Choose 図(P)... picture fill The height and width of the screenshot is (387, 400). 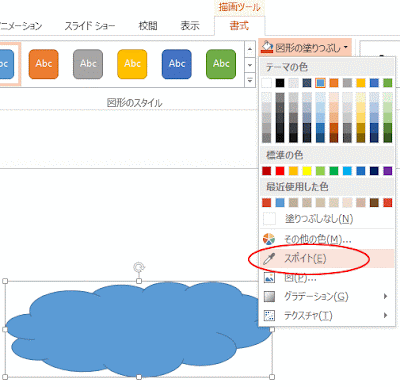pos(327,277)
